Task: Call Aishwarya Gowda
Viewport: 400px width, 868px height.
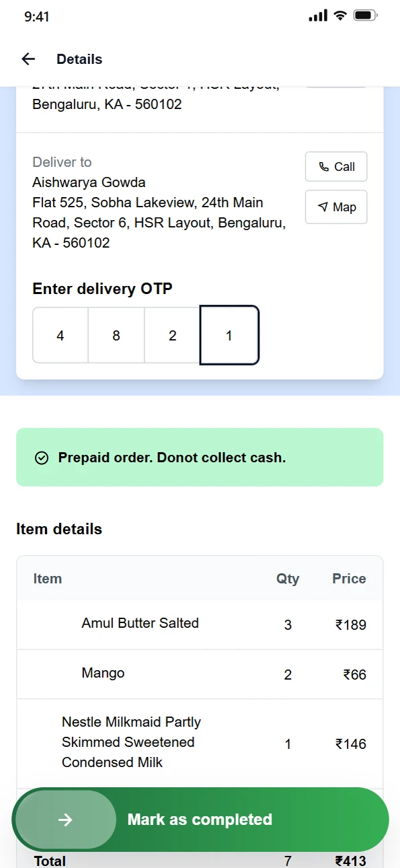Action: (x=336, y=167)
